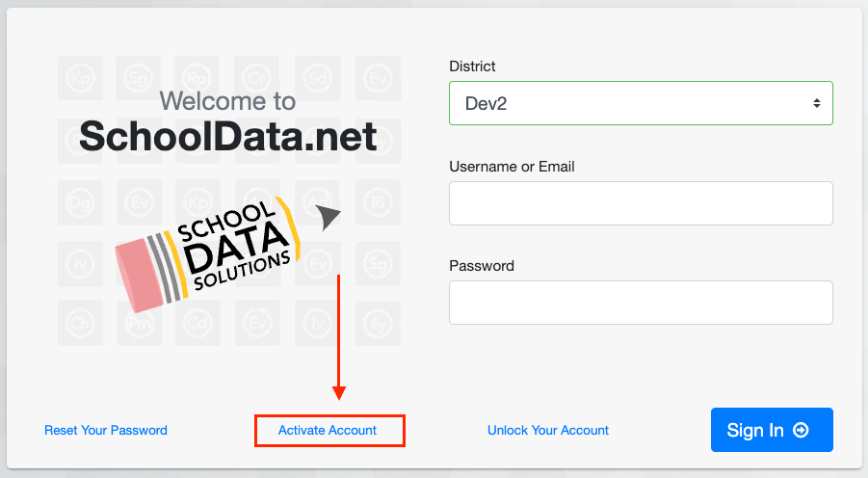This screenshot has height=478, width=868.
Task: Click the blue Sign In button
Action: pyautogui.click(x=772, y=430)
